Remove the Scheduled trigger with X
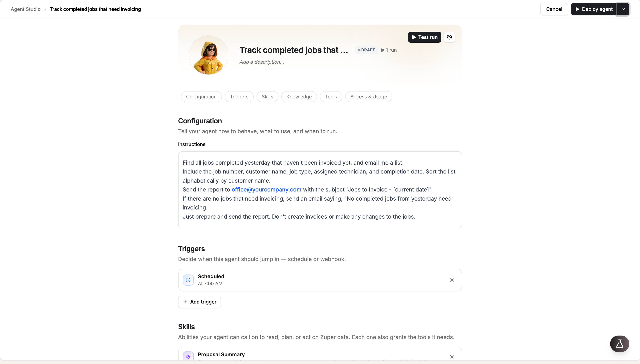Image resolution: width=640 pixels, height=364 pixels. click(x=452, y=280)
